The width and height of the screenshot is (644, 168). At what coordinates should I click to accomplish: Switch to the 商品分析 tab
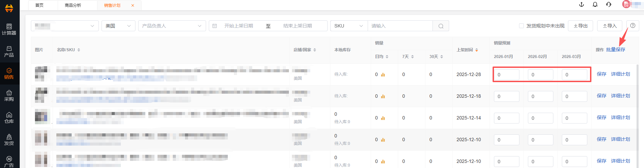[x=73, y=5]
